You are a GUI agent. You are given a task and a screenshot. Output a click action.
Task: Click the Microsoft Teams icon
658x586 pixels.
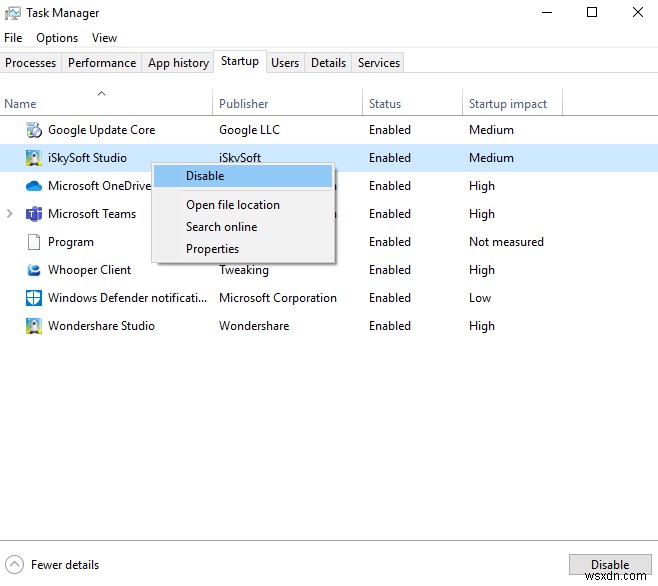34,214
